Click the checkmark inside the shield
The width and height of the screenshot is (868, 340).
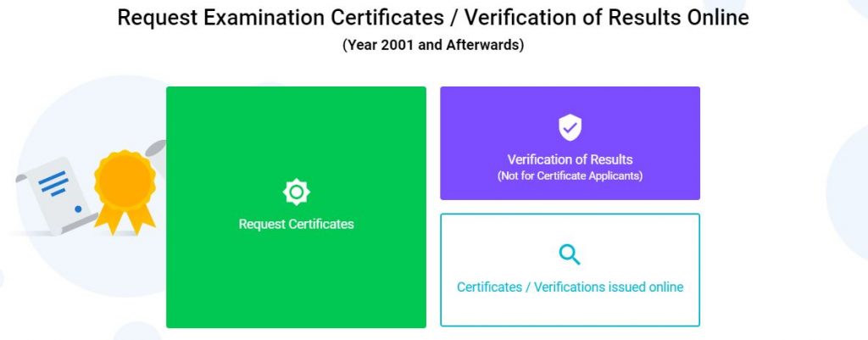(x=570, y=129)
